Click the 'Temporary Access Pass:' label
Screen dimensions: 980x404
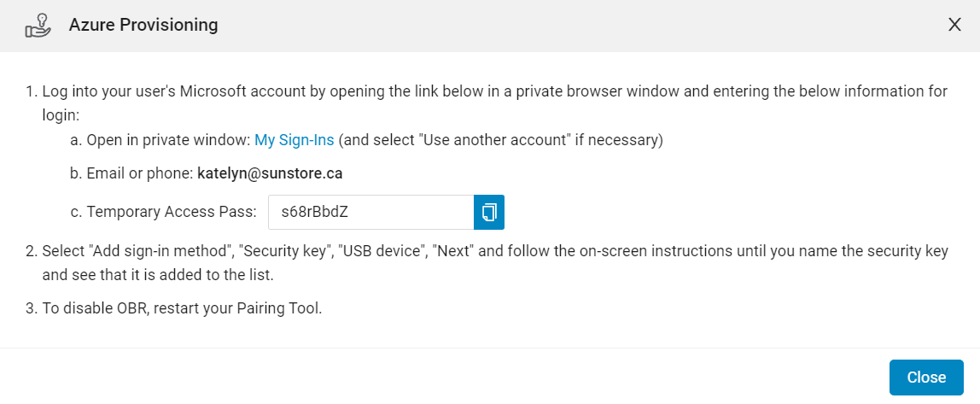pyautogui.click(x=172, y=212)
